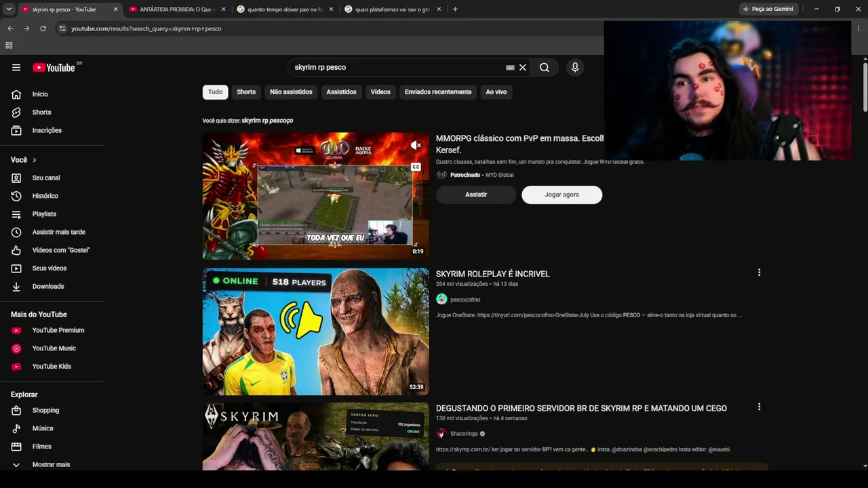Filter by Ao vivo chip
The height and width of the screenshot is (488, 868).
(496, 92)
